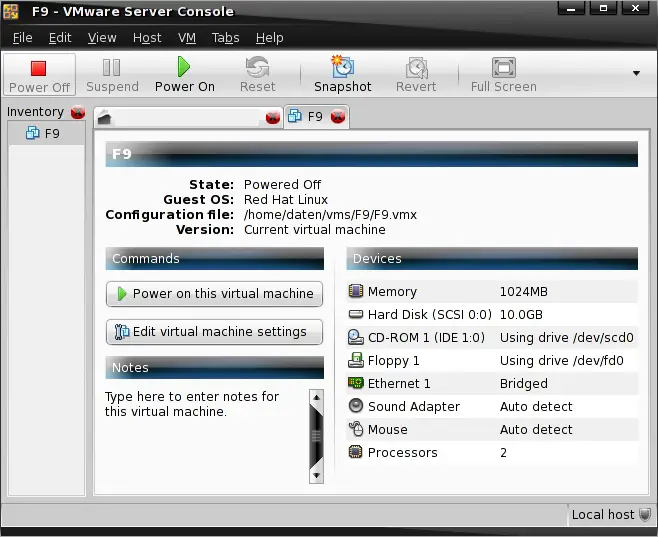This screenshot has height=537, width=658.
Task: Click the Processors device icon
Action: click(x=356, y=452)
